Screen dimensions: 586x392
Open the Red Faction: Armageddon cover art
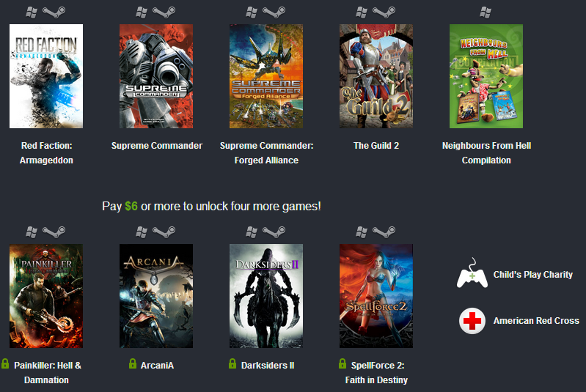pyautogui.click(x=46, y=76)
